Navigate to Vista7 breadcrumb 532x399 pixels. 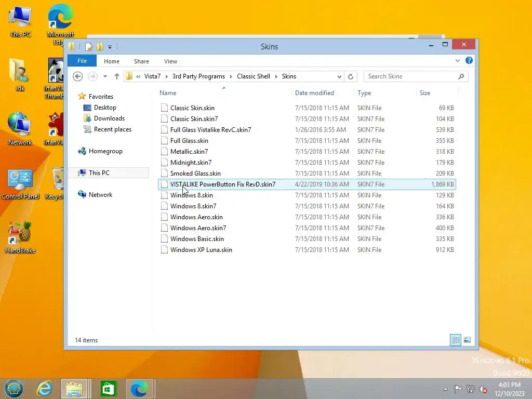[x=152, y=76]
